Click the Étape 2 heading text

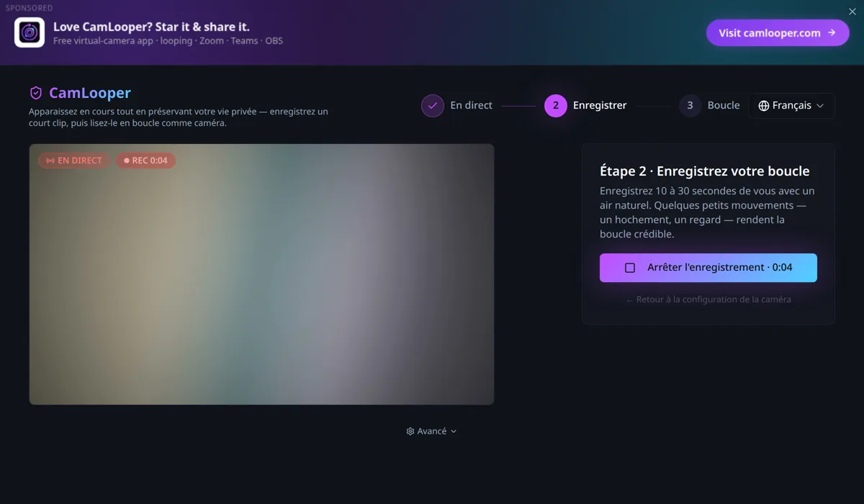coord(705,171)
